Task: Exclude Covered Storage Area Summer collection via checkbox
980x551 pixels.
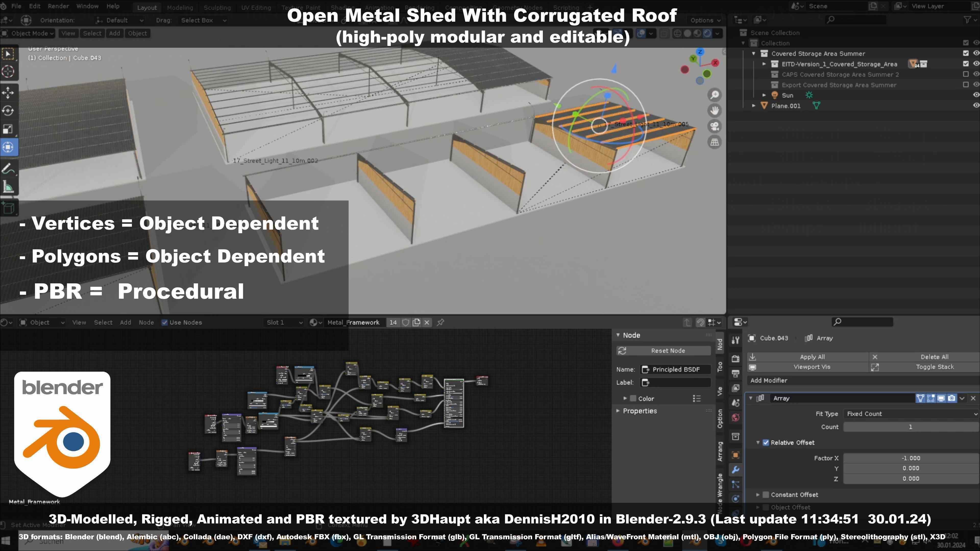Action: 965,54
